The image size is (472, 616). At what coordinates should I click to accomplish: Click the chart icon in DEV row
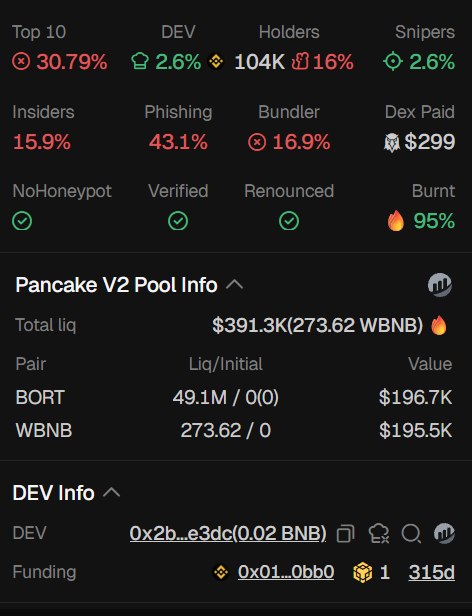click(444, 534)
